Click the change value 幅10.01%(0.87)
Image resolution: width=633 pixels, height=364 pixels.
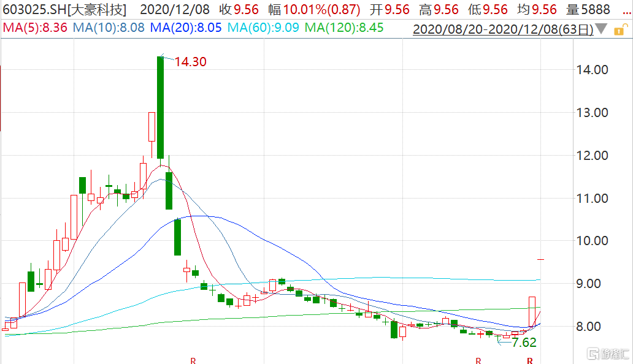[x=314, y=9]
